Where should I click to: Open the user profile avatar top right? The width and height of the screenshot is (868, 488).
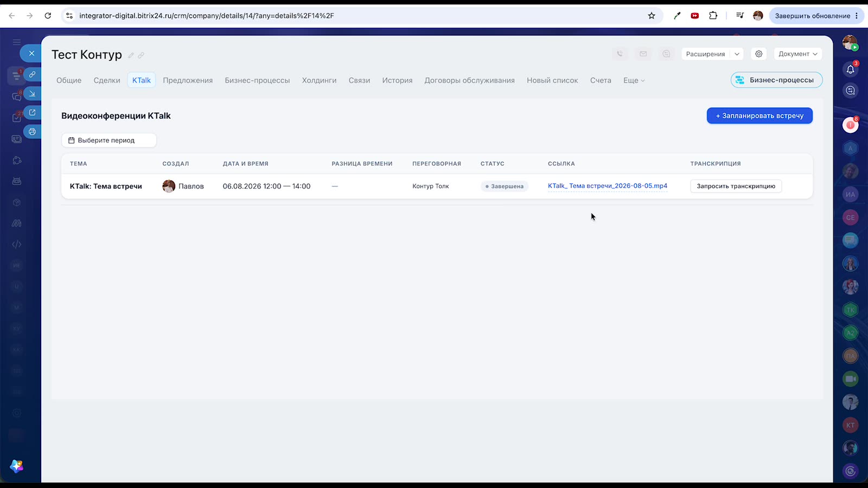850,42
